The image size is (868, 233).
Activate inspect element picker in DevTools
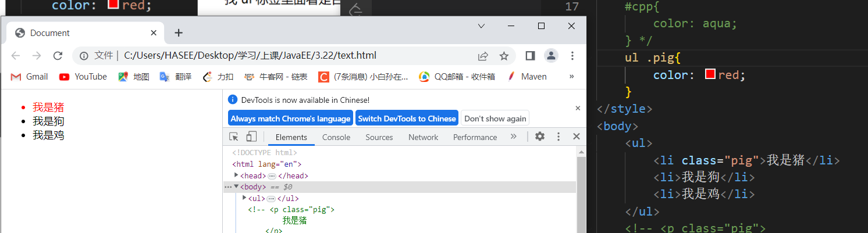(x=234, y=137)
